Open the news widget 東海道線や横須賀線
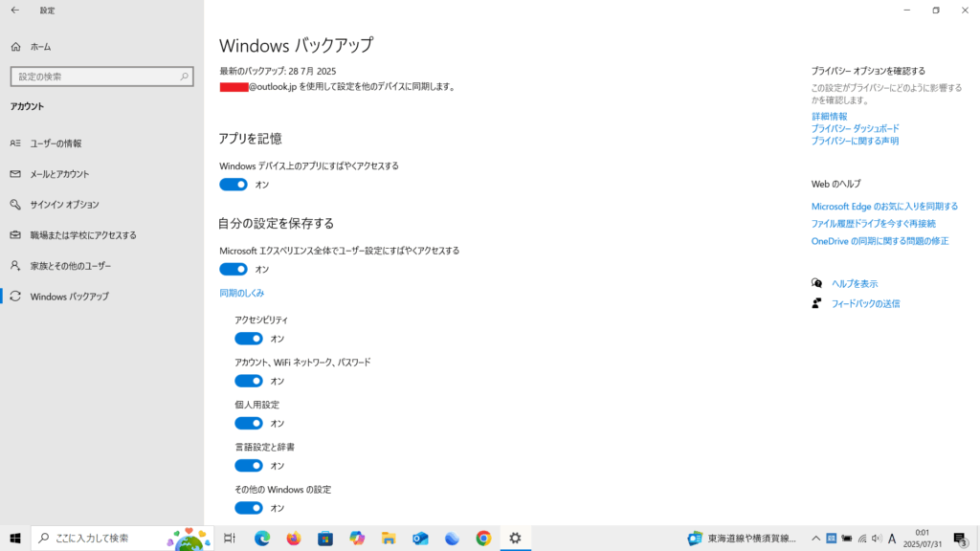Image resolution: width=980 pixels, height=551 pixels. click(x=742, y=538)
